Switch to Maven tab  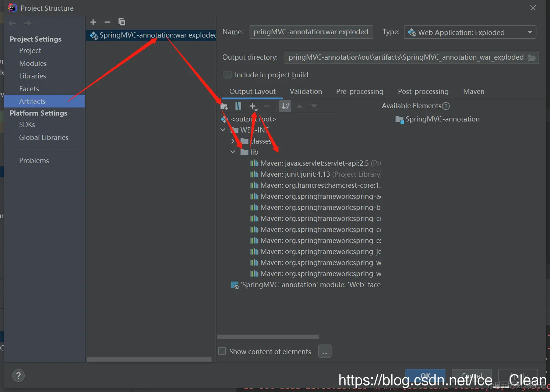click(x=474, y=92)
